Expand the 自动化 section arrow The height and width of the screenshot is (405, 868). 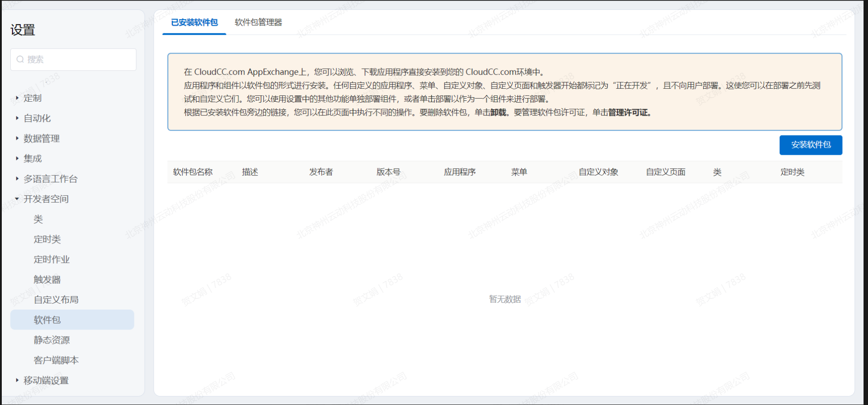[x=17, y=118]
